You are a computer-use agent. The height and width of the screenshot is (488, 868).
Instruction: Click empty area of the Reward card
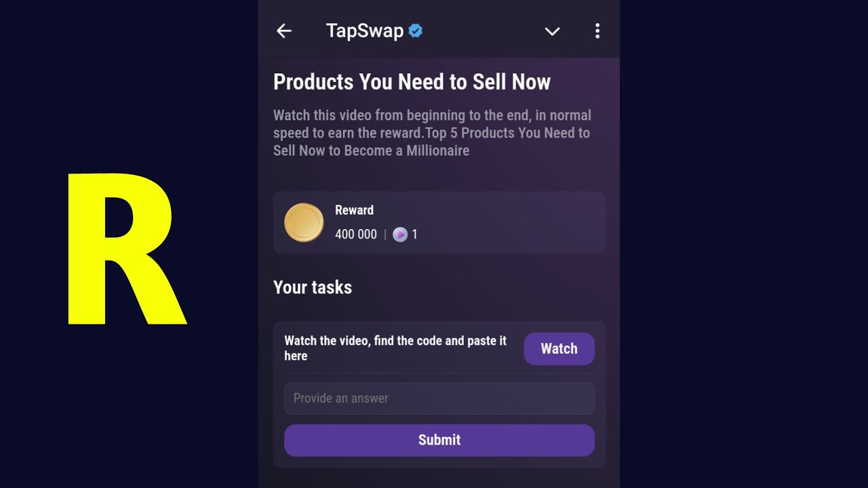point(515,222)
